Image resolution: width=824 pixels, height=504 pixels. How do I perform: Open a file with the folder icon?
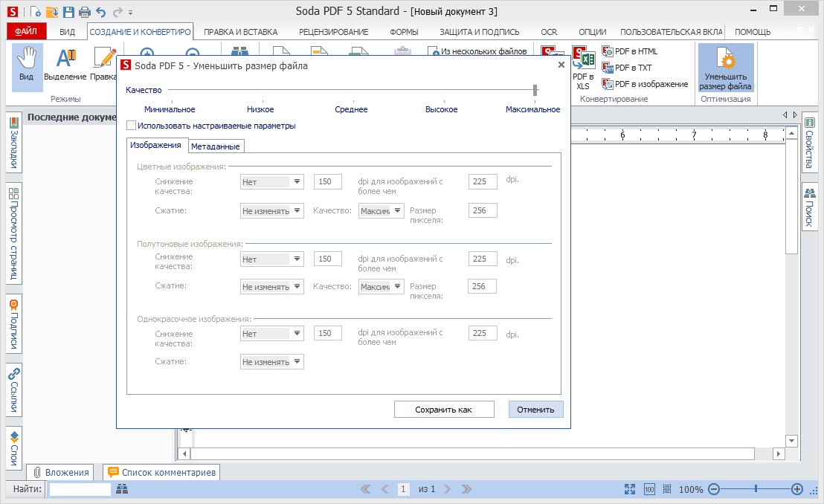point(52,12)
